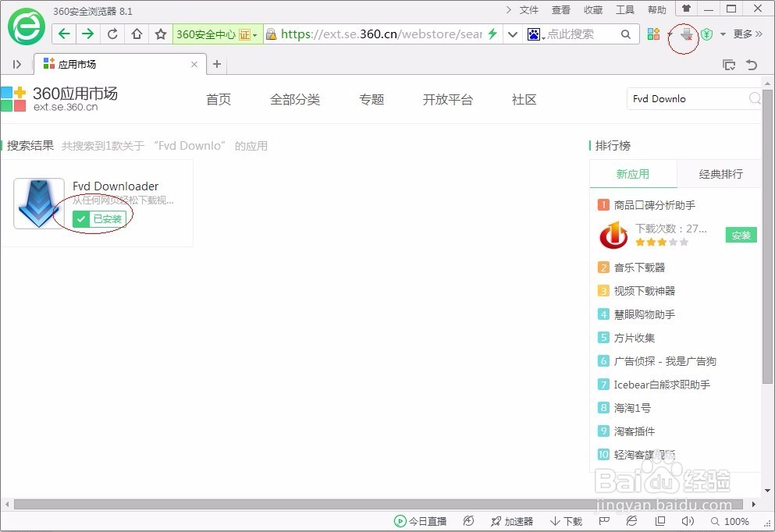
Task: Click the Fvd Downloader toolbar extension icon
Action: click(685, 34)
